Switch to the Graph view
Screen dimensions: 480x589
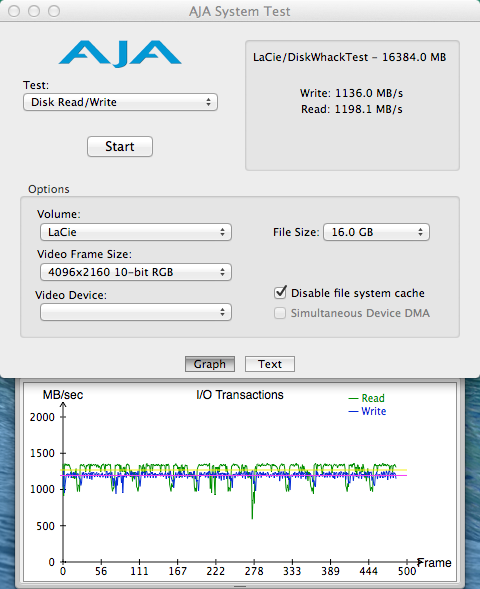click(x=210, y=364)
